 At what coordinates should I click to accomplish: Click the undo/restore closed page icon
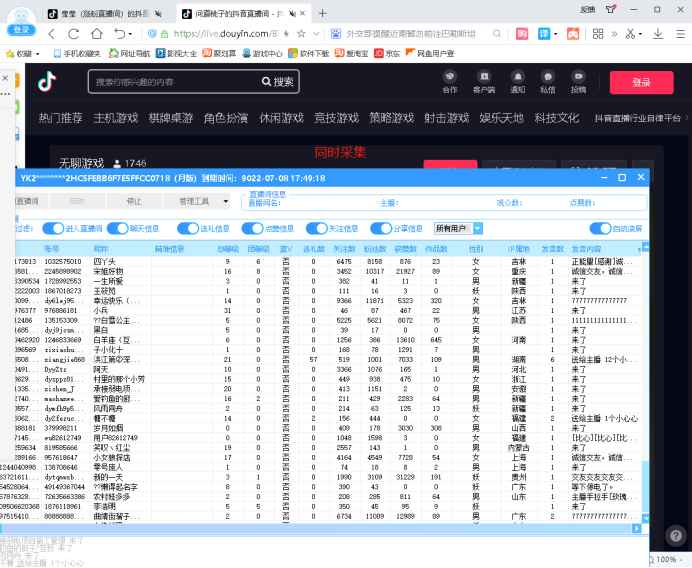pyautogui.click(x=120, y=34)
